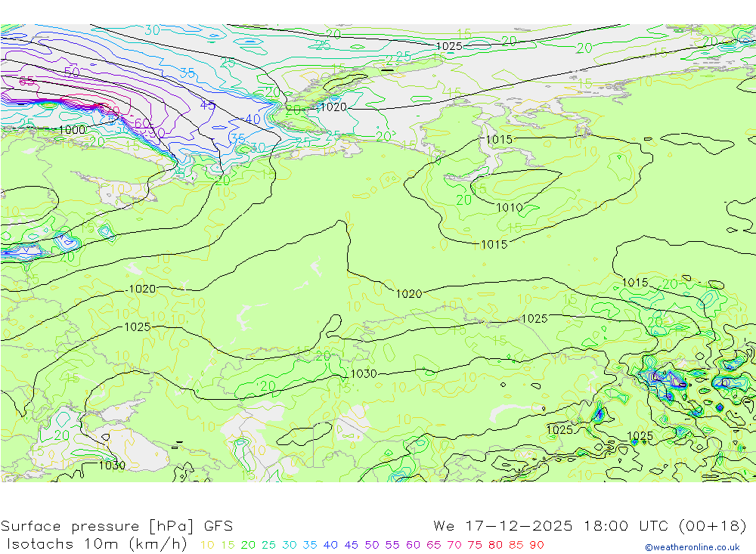Click the 'We 17-12-2025 18:00 UTC (00+18)' timestamp
756x554 pixels.
[x=590, y=526]
